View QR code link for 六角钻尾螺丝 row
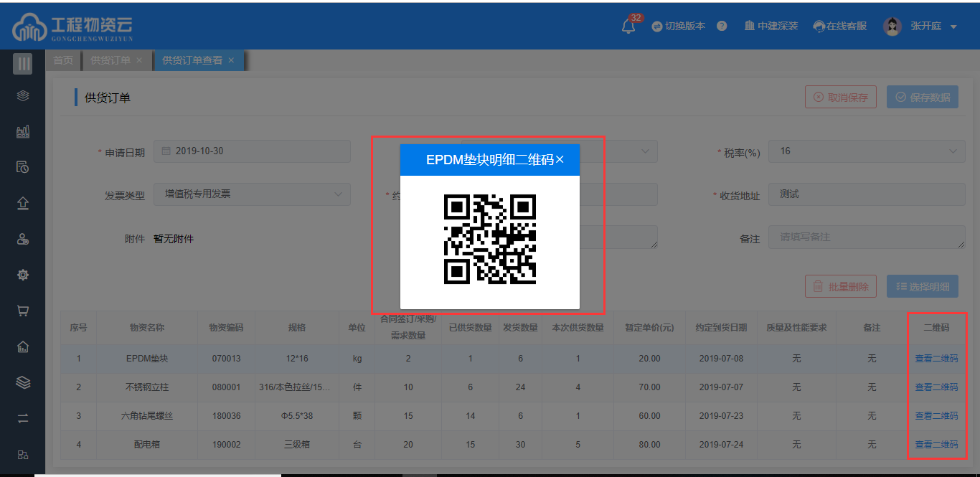Viewport: 980px width, 477px height. click(x=936, y=416)
